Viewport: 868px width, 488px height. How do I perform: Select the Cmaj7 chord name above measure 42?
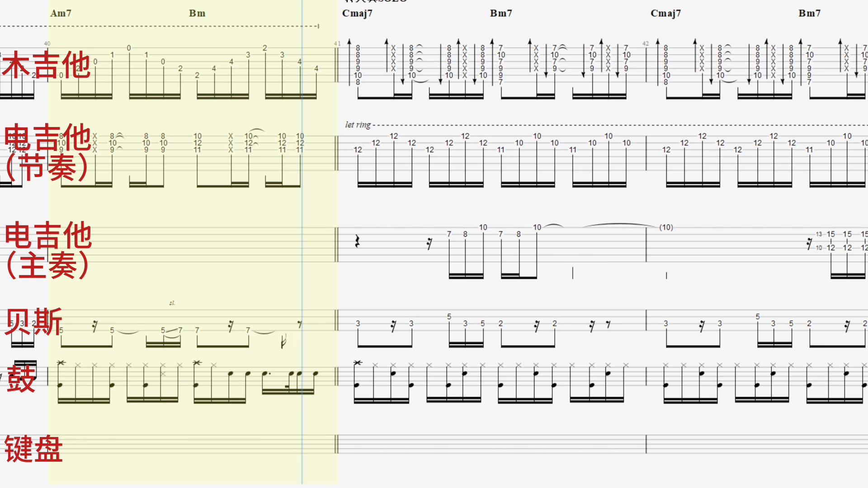click(665, 13)
